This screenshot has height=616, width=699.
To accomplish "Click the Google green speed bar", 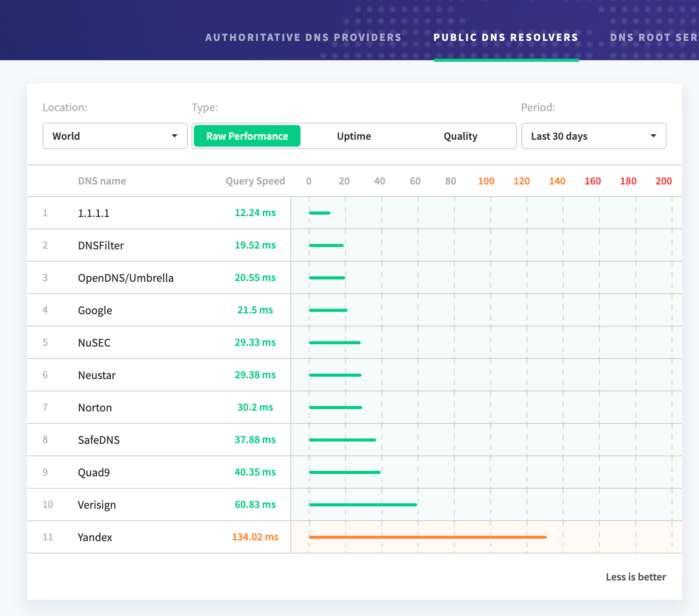I will click(328, 310).
